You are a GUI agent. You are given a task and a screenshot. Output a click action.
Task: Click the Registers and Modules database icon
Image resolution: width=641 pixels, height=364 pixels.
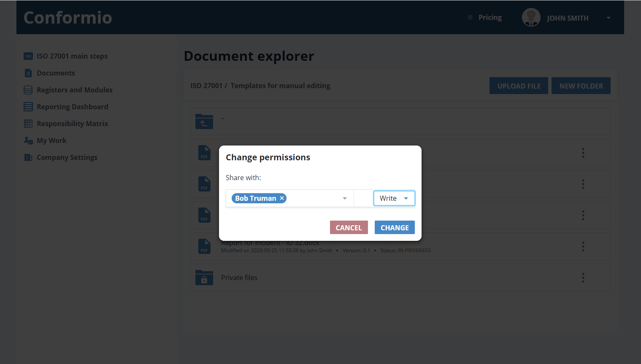(28, 90)
